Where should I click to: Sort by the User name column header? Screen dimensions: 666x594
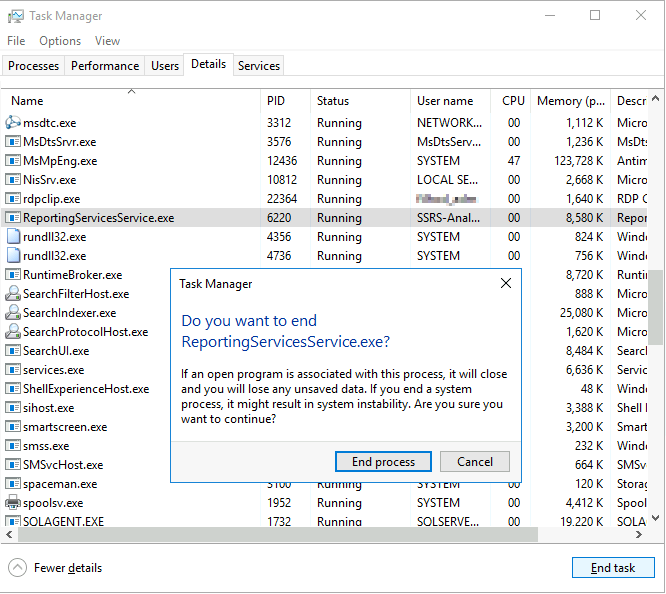coord(450,101)
